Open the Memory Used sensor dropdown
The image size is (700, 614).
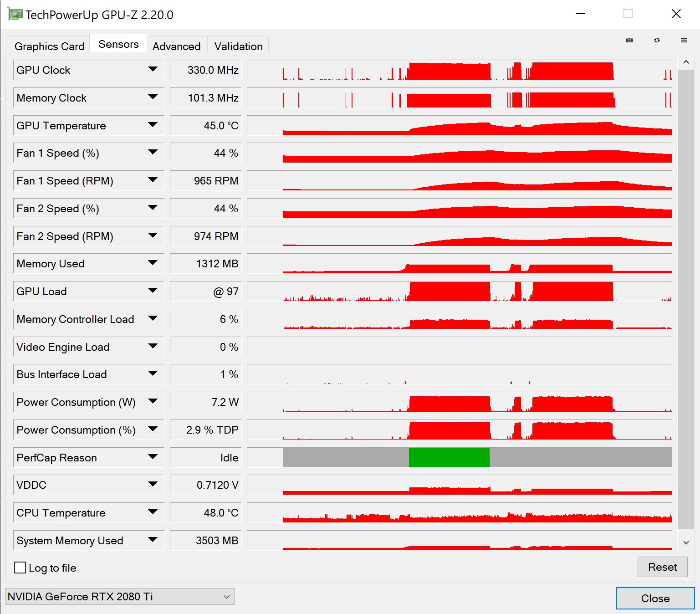[153, 263]
